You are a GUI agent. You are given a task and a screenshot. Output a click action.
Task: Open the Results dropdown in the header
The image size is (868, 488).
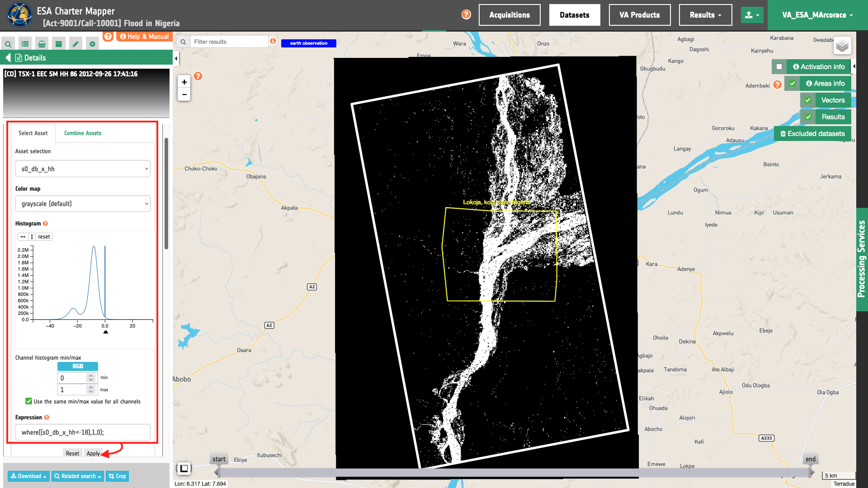(x=705, y=15)
